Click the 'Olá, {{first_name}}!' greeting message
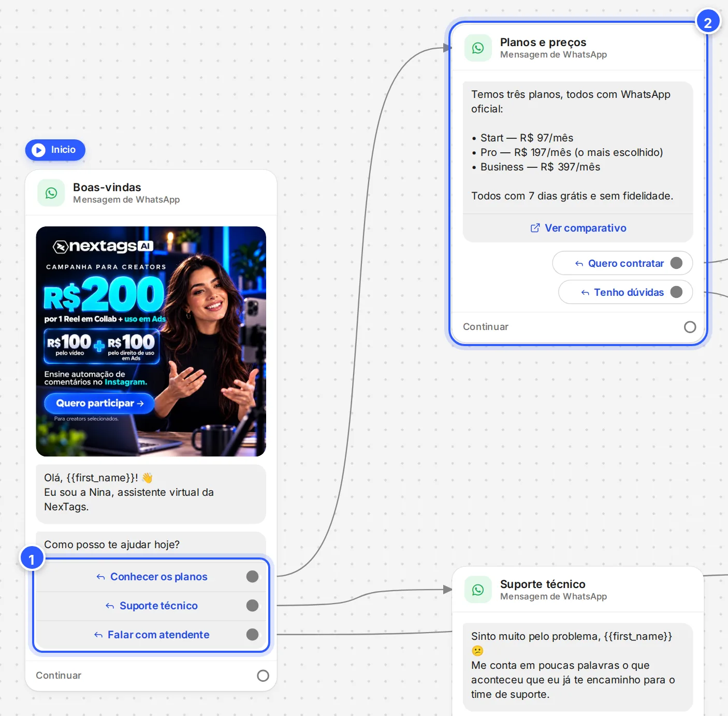The image size is (728, 716). pos(151,494)
